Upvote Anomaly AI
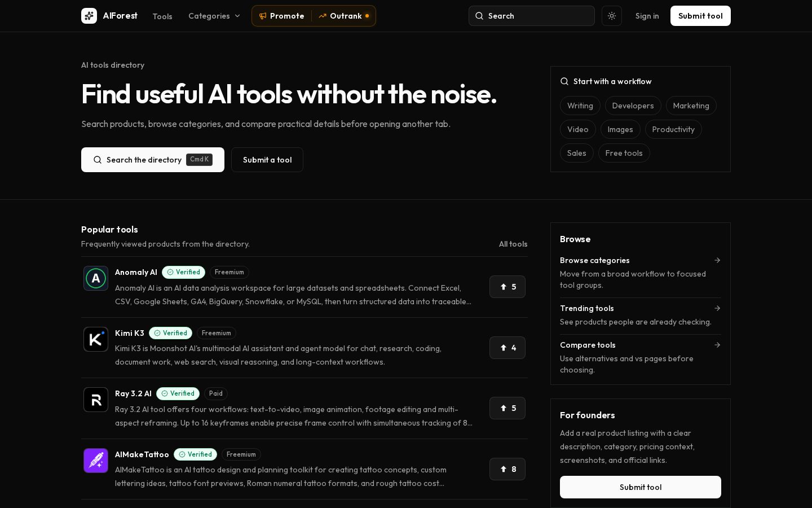812x508 pixels. (507, 287)
